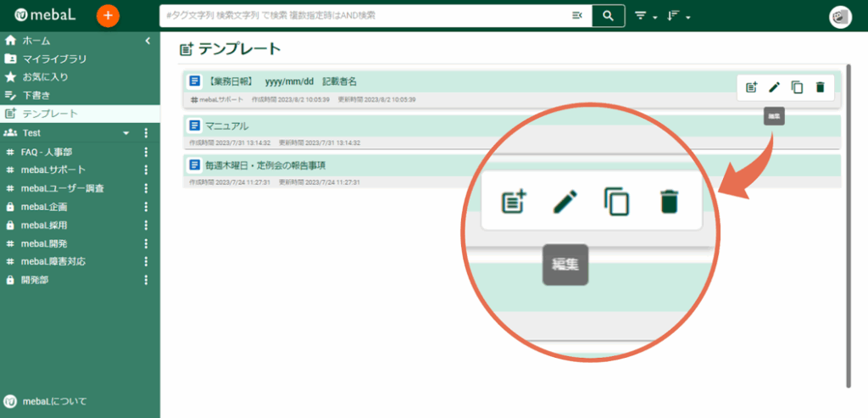Open マイライブラリ in the sidebar
Viewport: 868px width, 418px height.
coord(54,59)
